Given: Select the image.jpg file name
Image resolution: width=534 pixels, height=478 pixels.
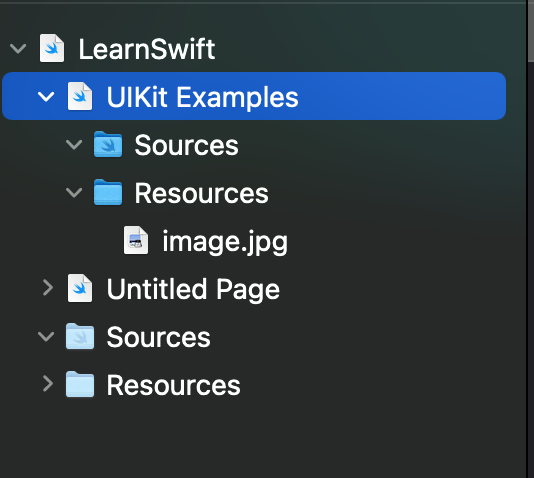Looking at the screenshot, I should tap(225, 242).
